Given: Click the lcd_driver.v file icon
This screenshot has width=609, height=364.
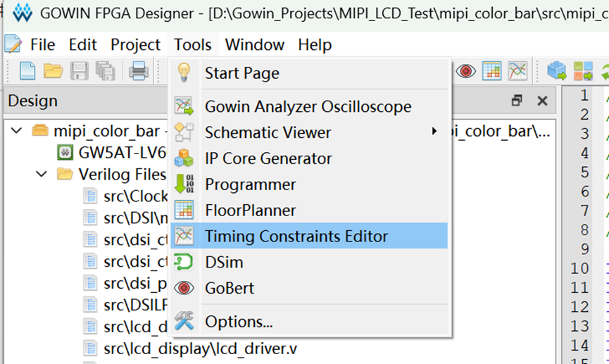Looking at the screenshot, I should click(90, 349).
